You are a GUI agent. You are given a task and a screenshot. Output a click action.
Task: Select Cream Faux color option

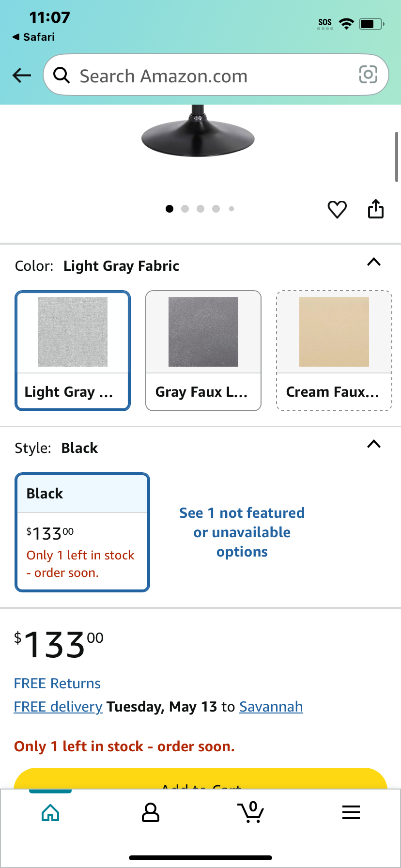tap(334, 351)
